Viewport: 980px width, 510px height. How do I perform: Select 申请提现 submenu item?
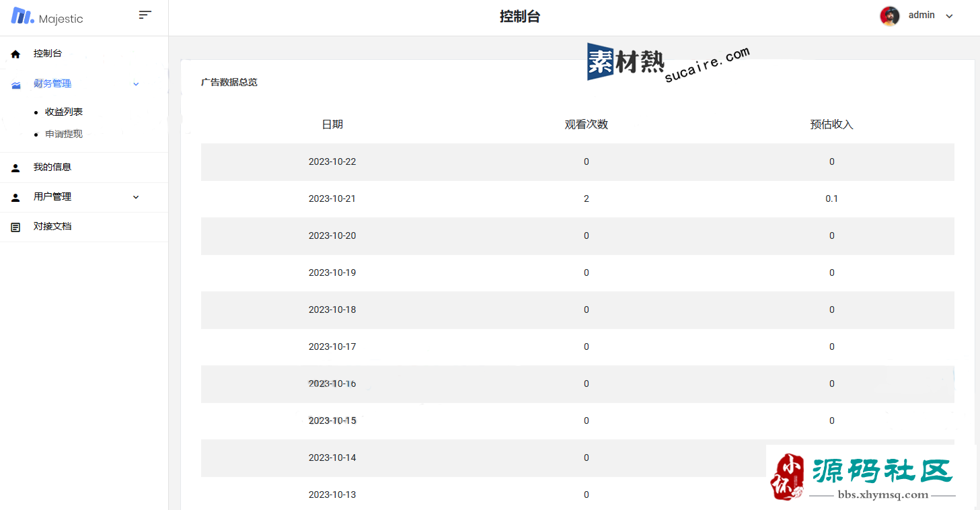[x=64, y=134]
